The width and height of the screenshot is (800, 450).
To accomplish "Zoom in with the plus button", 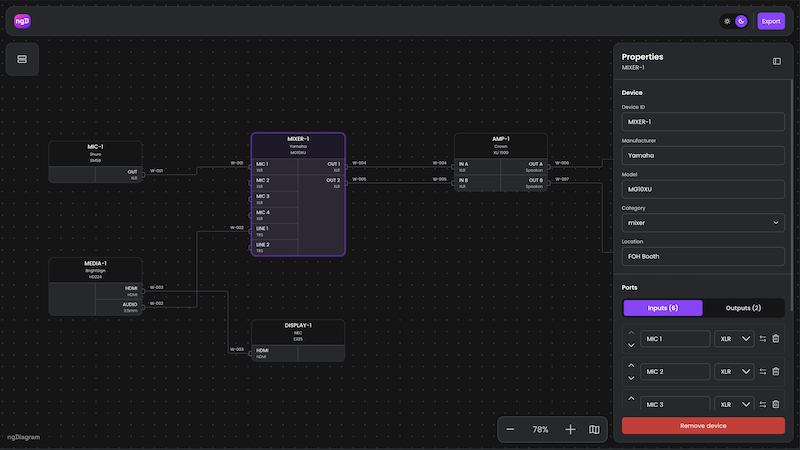I will point(570,430).
